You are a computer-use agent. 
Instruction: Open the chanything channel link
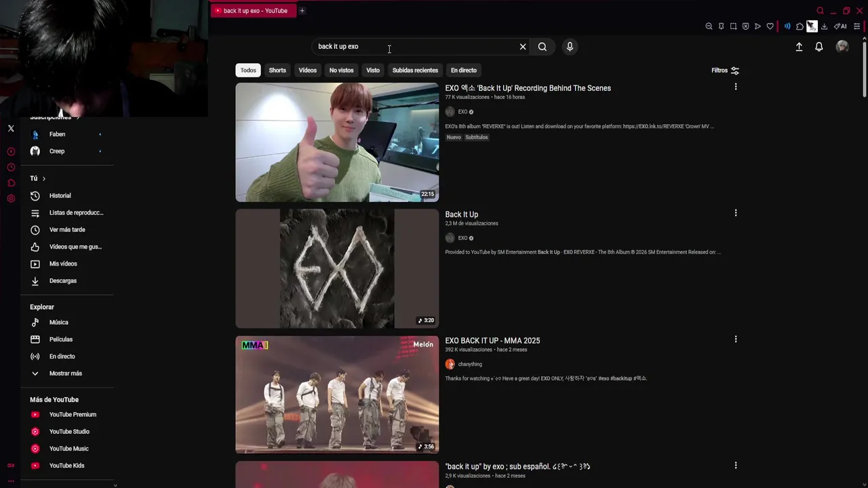[x=470, y=365]
